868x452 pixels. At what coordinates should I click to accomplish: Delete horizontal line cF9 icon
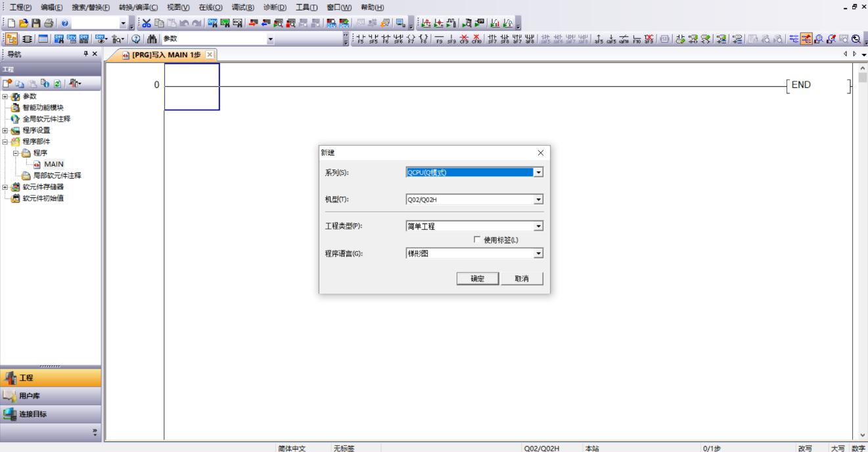(465, 39)
